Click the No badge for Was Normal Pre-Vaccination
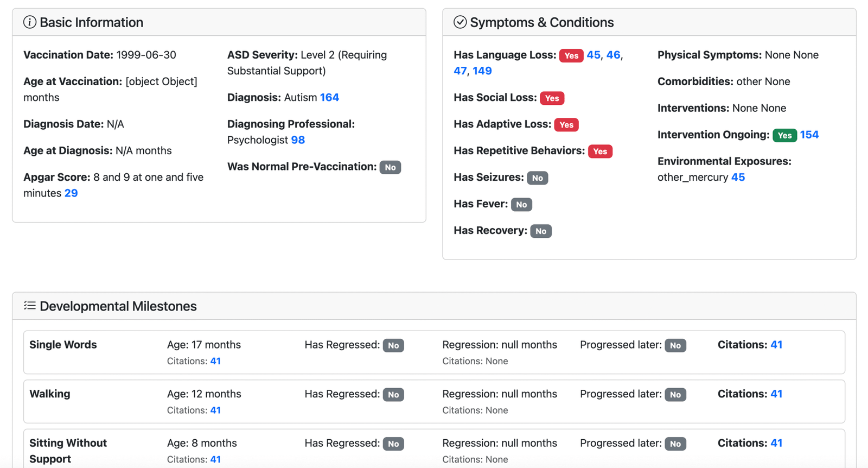 pyautogui.click(x=390, y=167)
